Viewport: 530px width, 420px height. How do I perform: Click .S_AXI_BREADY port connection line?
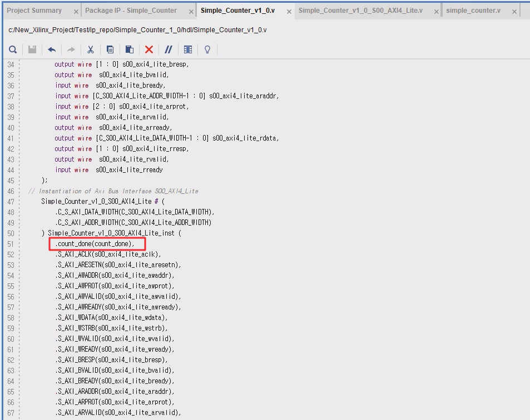(x=115, y=381)
